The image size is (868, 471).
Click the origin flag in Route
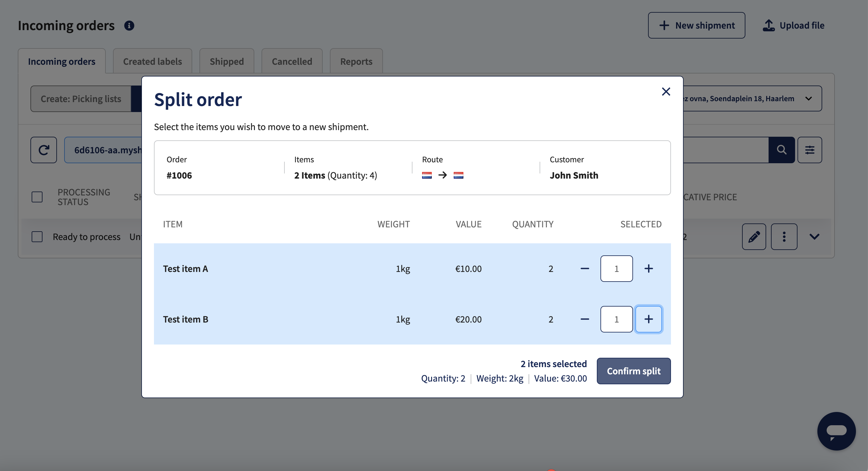tap(427, 175)
